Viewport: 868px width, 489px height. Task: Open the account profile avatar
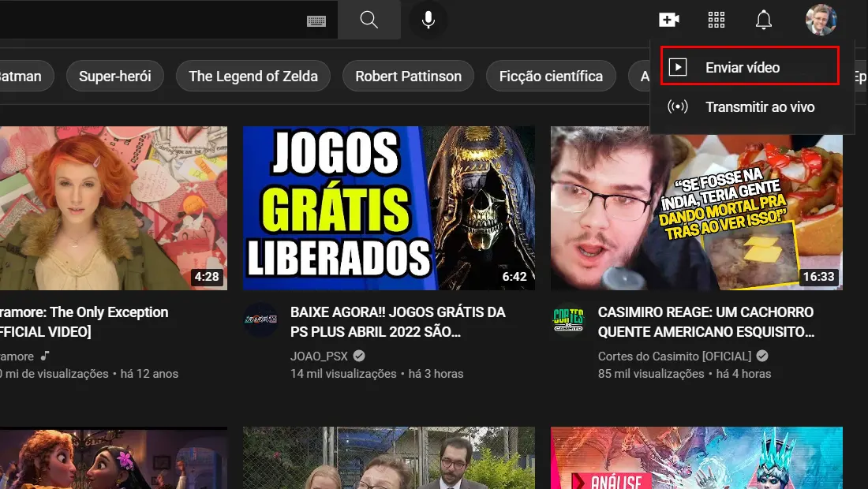pos(821,20)
